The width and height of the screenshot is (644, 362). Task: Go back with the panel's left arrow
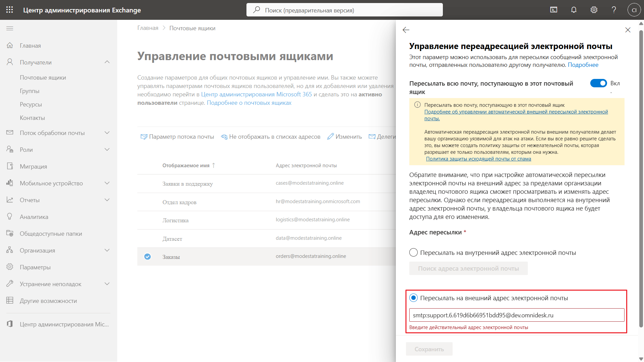pyautogui.click(x=406, y=30)
